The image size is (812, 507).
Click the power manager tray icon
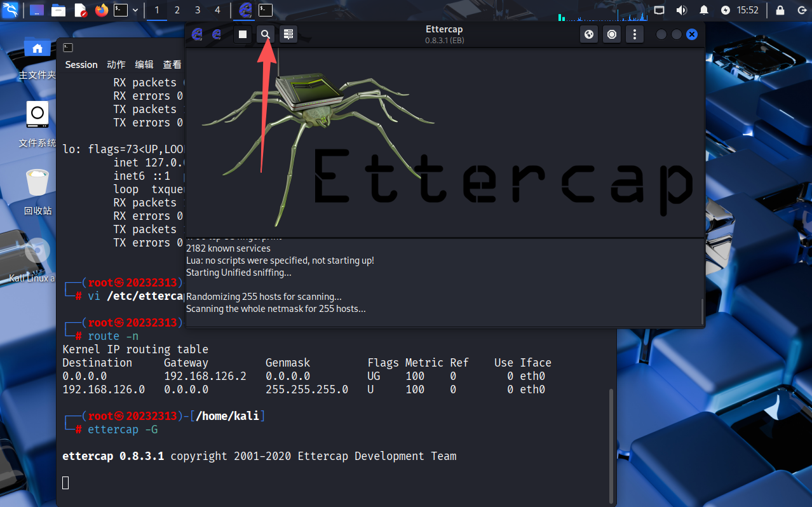tap(726, 10)
